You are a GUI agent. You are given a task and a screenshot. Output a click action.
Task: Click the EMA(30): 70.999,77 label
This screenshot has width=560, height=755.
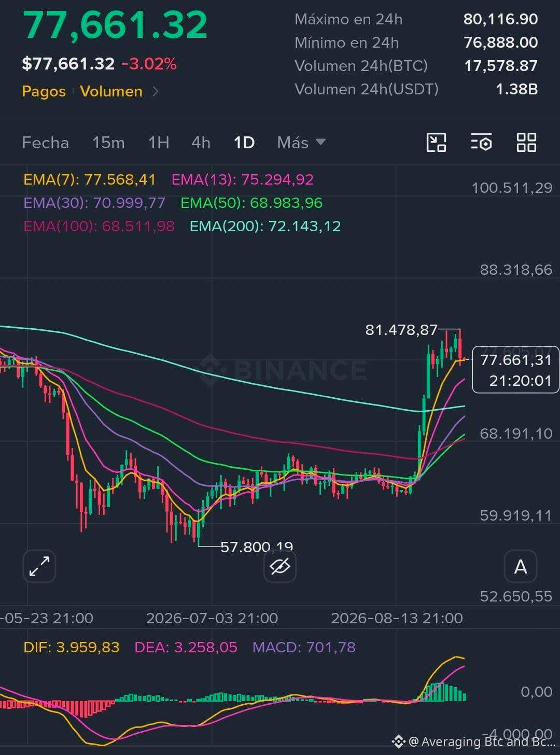[94, 203]
